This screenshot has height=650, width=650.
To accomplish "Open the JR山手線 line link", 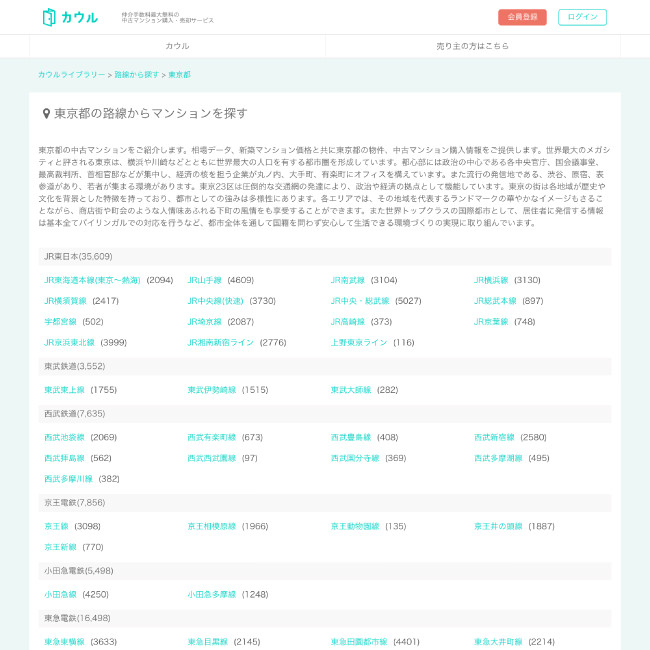I will (204, 280).
